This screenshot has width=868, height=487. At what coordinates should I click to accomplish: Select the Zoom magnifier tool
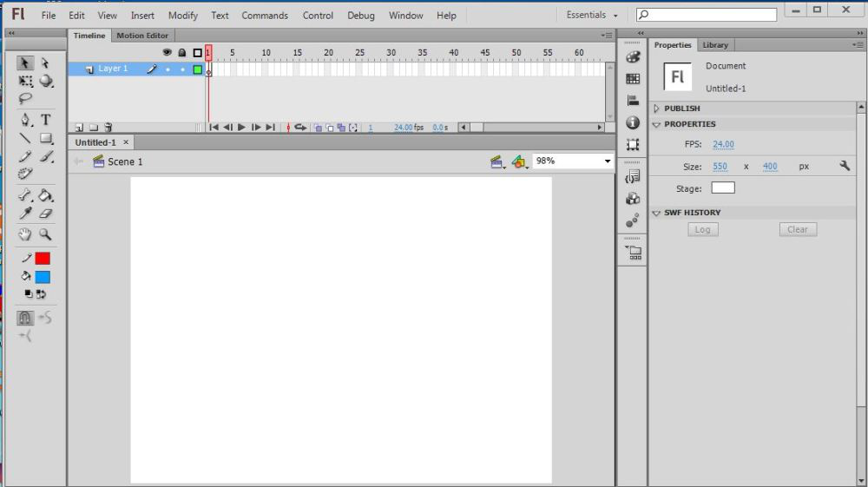coord(45,234)
